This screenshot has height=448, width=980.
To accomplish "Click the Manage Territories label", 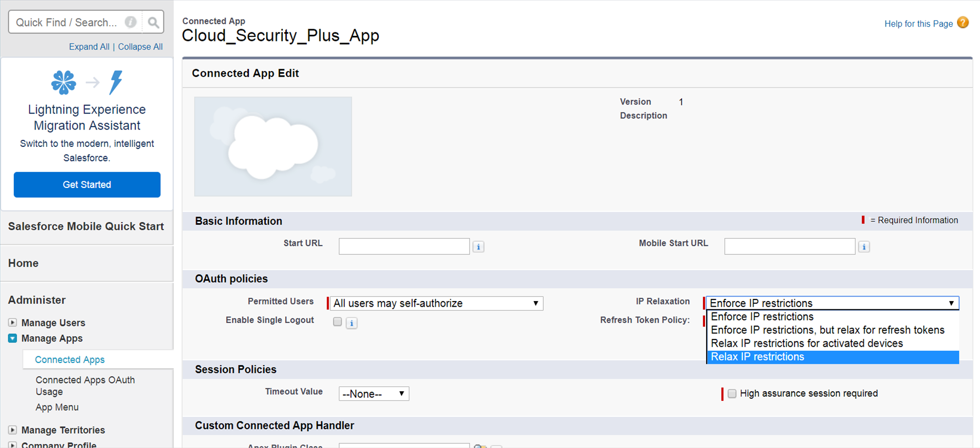I will tap(63, 430).
